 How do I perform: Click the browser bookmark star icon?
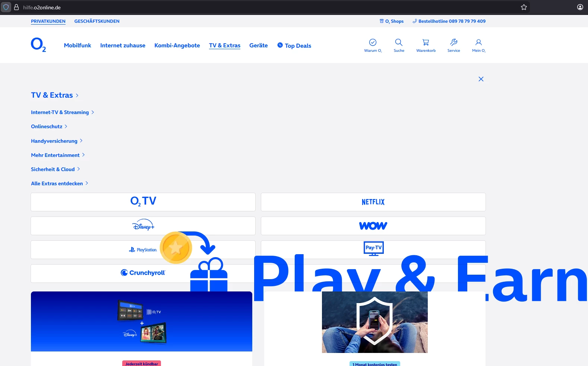(x=524, y=7)
